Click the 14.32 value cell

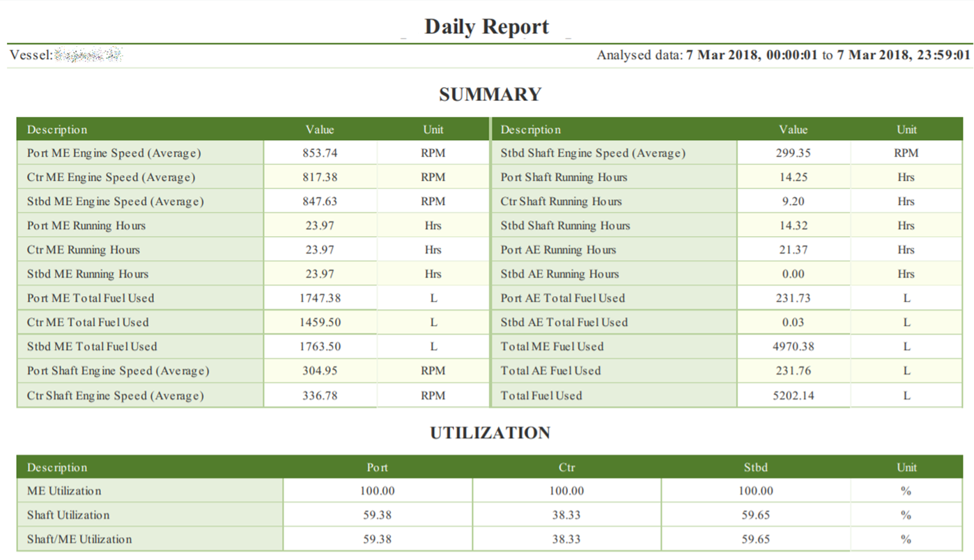(794, 226)
